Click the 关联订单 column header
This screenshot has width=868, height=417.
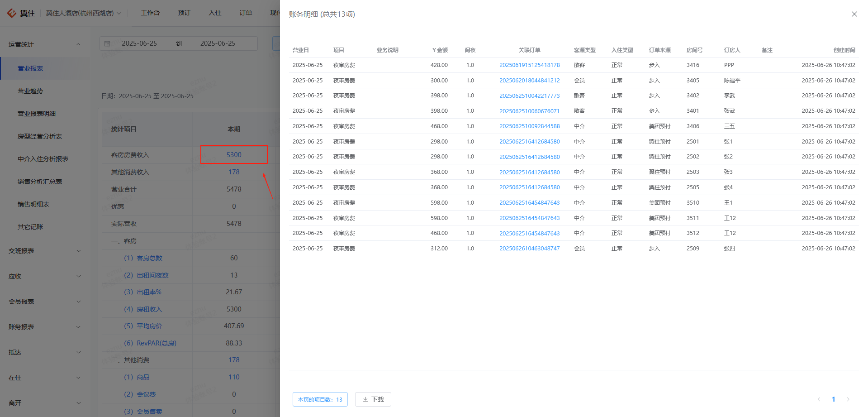tap(529, 50)
